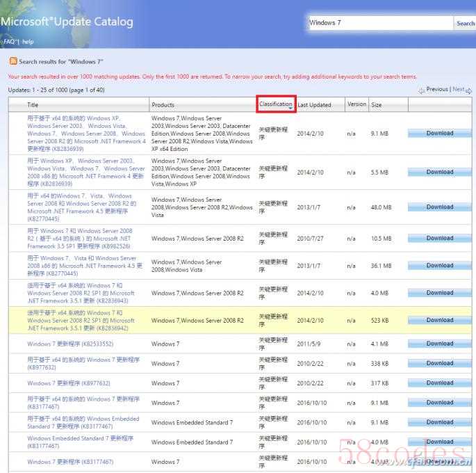476x473 pixels.
Task: Open the x64 .NET Framework 4 KB2836939 title link
Action: coord(86,134)
